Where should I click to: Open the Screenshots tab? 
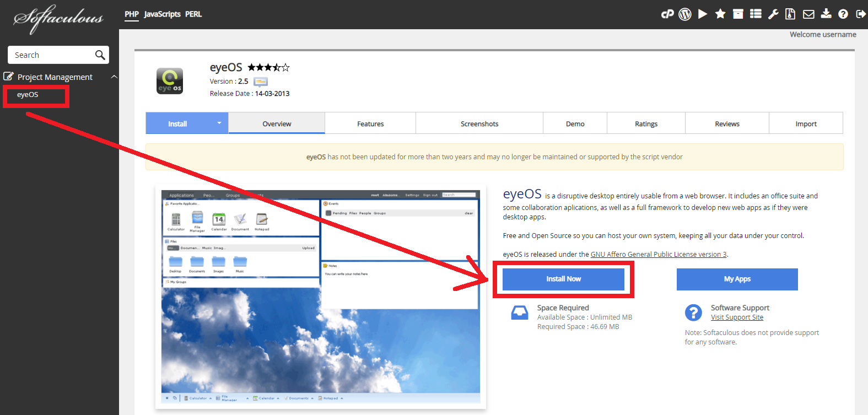(x=479, y=124)
